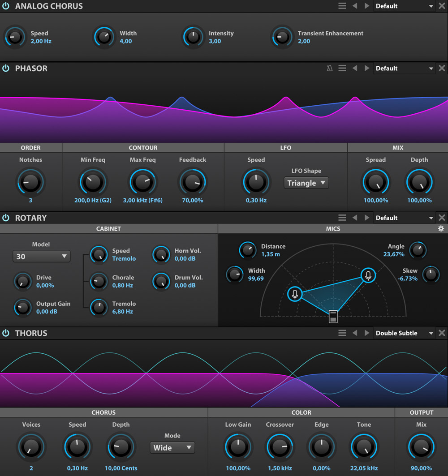Go to previous Analog Chorus preset
448x476 pixels.
pyautogui.click(x=354, y=6)
